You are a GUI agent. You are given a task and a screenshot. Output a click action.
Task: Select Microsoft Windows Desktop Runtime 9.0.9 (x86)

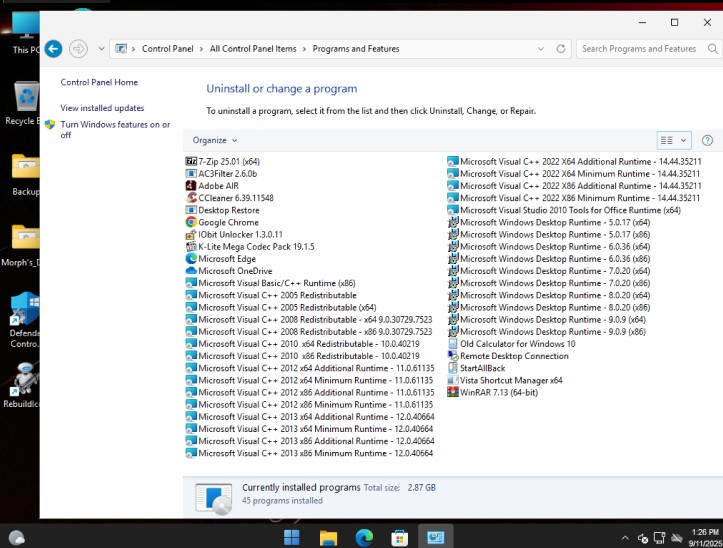547,332
